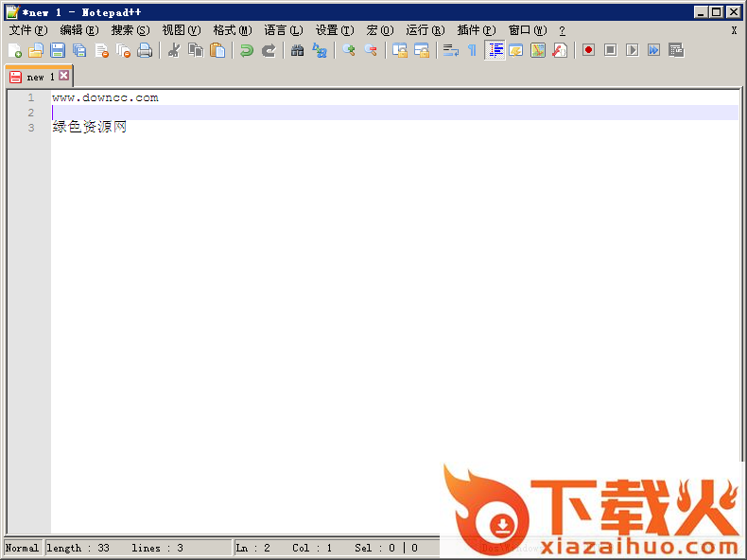Open the 格式(M) menu
The image size is (747, 560).
click(233, 30)
